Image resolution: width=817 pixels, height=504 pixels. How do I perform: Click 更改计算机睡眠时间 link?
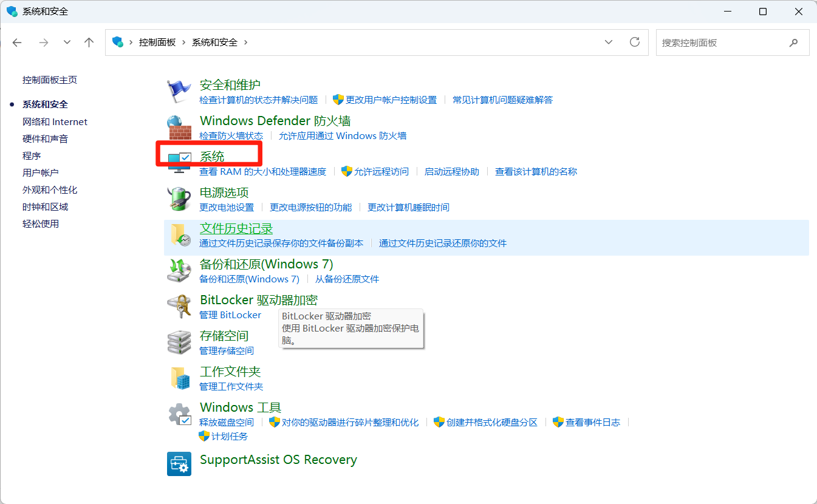[409, 208]
